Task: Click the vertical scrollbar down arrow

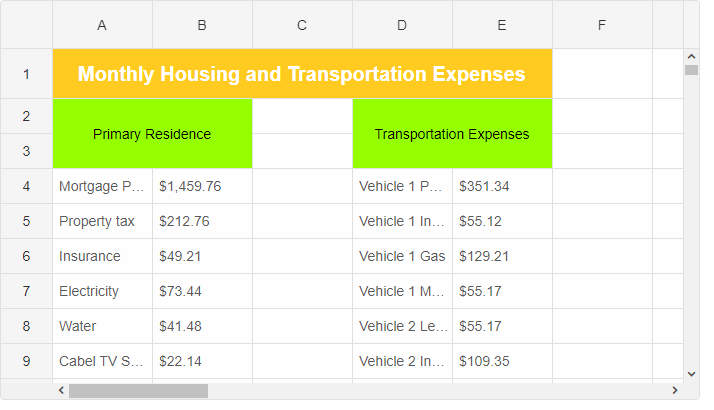Action: [x=691, y=372]
